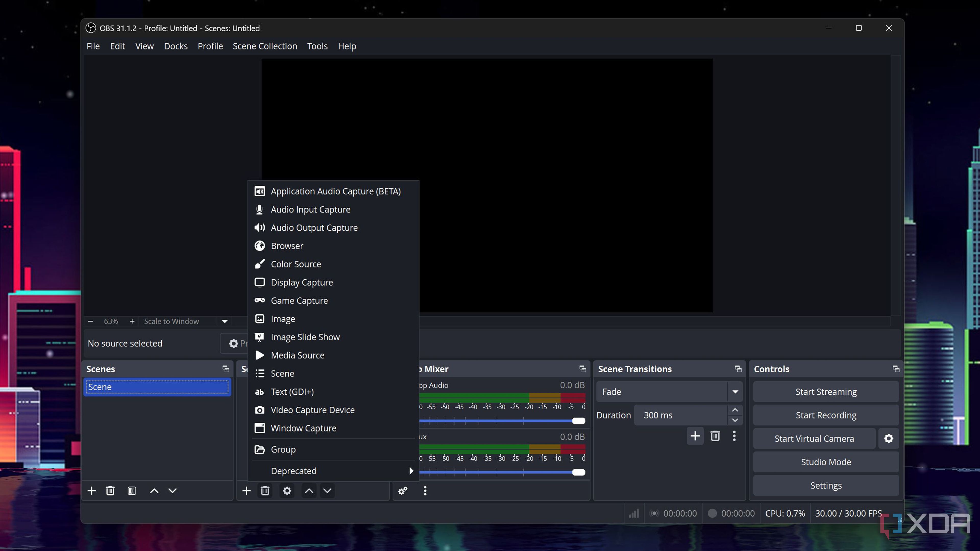Undock the Audio Mixer panel
The image size is (980, 551).
point(582,369)
